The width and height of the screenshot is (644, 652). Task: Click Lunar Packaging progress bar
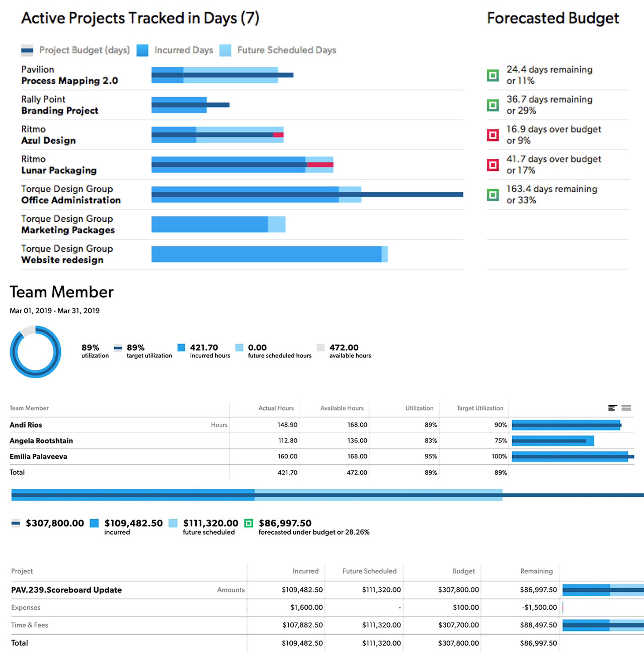[242, 165]
